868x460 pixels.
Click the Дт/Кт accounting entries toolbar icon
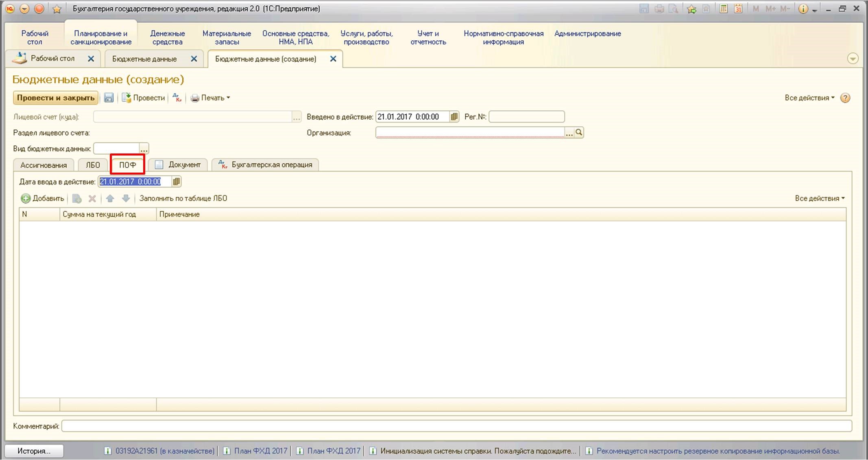point(177,98)
